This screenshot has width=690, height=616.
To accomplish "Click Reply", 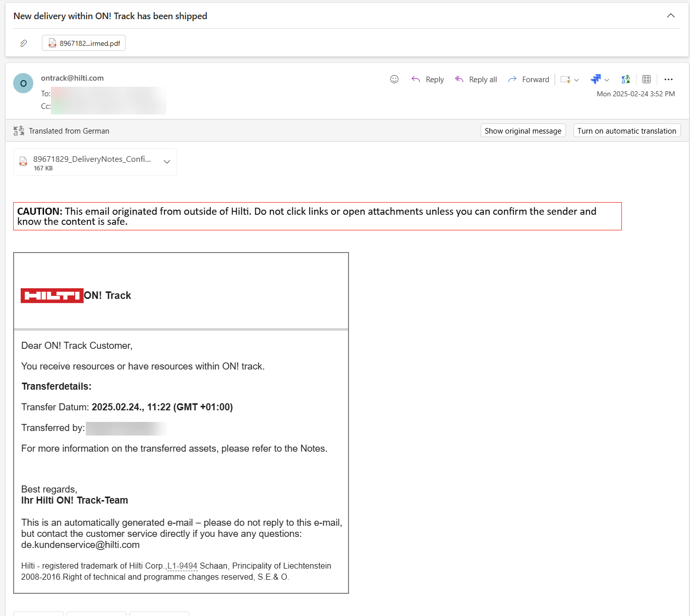I will [428, 79].
